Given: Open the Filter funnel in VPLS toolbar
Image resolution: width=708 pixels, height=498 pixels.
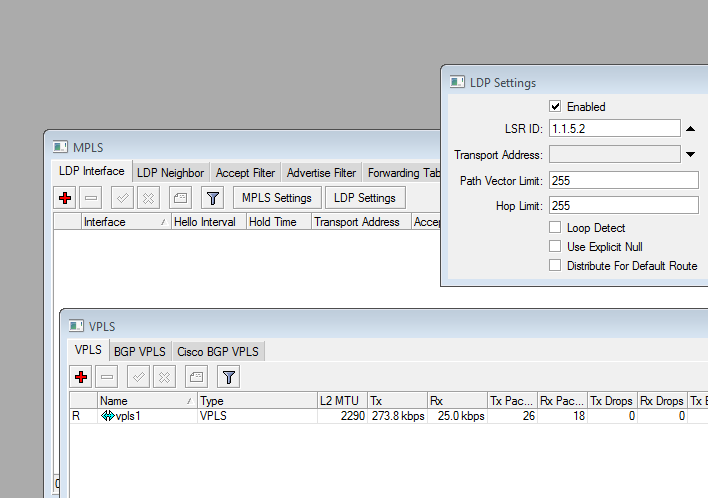Looking at the screenshot, I should pos(228,377).
